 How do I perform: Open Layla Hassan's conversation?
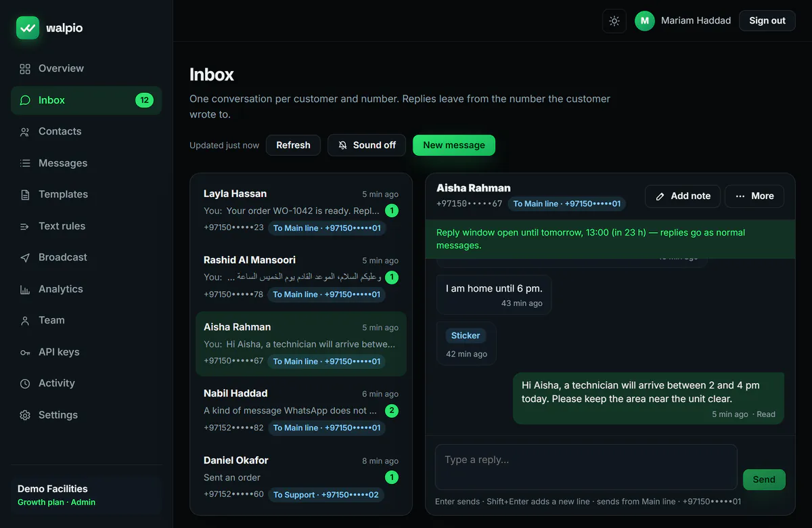point(301,211)
